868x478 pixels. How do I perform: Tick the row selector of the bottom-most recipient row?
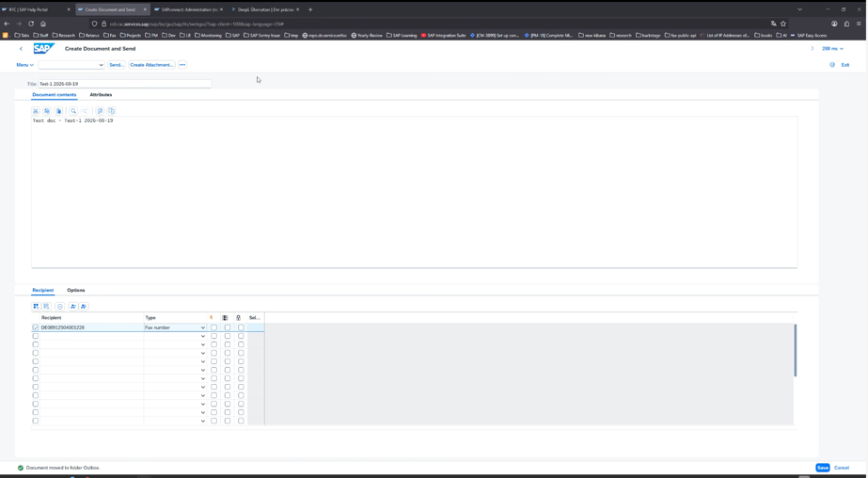[x=36, y=421]
